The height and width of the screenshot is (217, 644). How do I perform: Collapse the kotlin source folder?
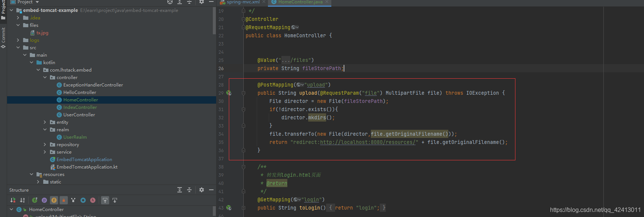32,62
